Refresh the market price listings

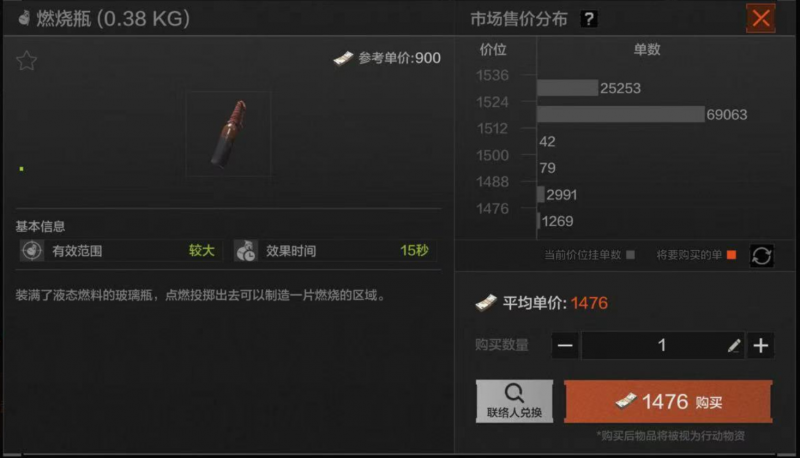[761, 256]
